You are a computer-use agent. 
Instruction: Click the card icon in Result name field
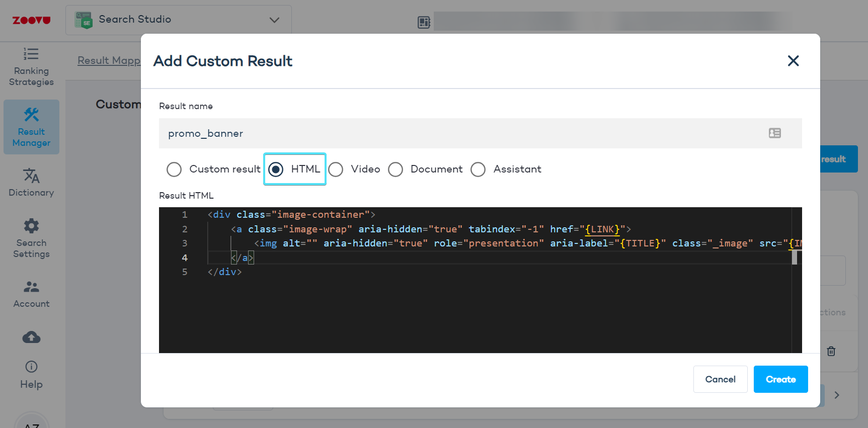point(774,133)
